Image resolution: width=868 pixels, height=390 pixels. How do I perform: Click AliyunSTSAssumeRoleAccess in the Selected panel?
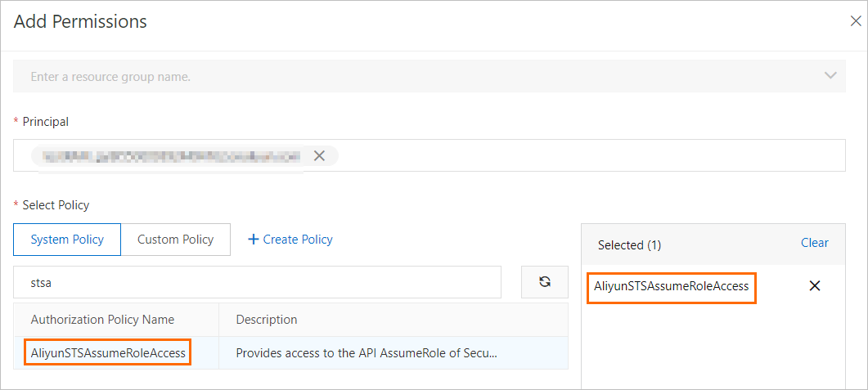click(672, 286)
